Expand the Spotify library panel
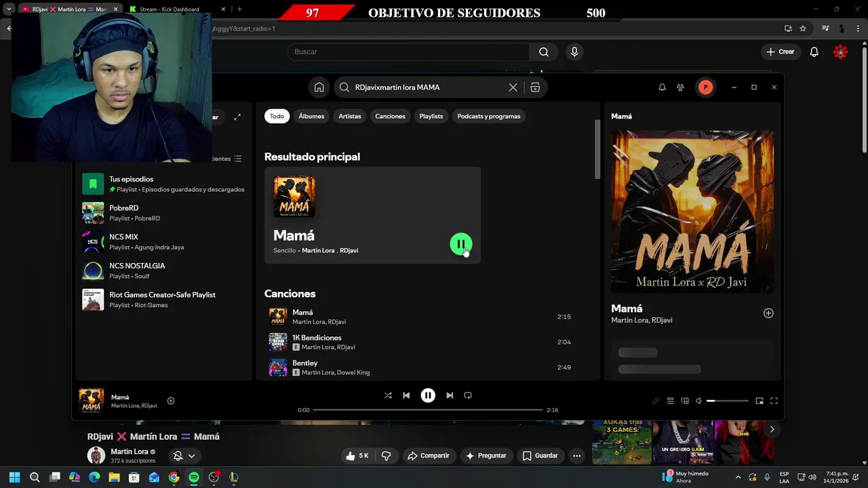The image size is (868, 488). 237,117
